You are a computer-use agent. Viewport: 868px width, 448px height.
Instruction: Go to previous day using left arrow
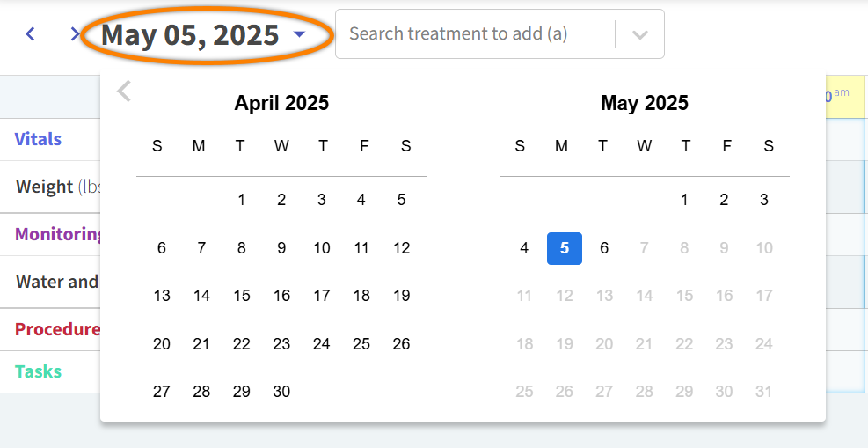tap(31, 34)
